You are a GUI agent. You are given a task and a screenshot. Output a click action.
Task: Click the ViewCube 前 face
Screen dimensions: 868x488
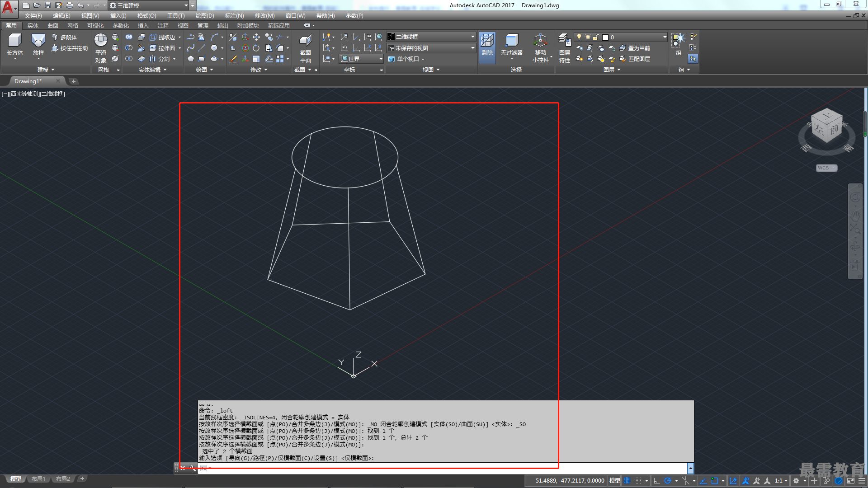834,129
